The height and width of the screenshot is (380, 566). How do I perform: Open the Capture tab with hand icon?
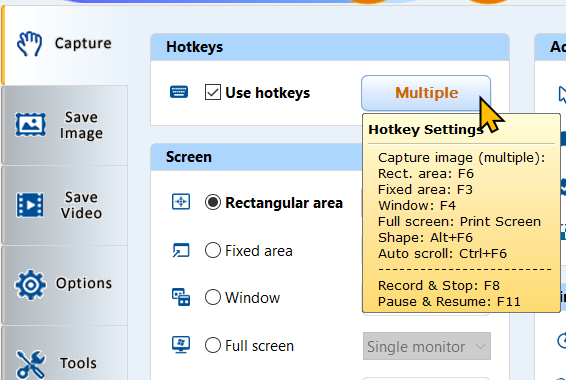pos(64,44)
